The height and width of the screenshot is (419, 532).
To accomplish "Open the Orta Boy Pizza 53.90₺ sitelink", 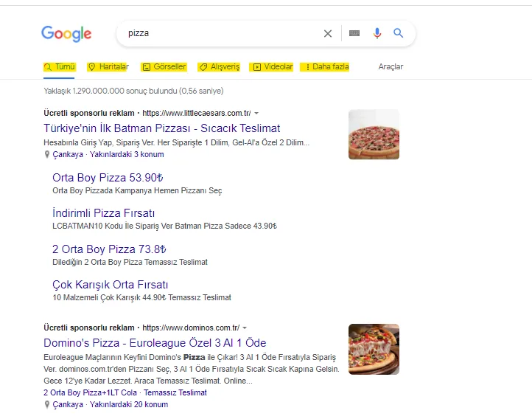I will 108,178.
